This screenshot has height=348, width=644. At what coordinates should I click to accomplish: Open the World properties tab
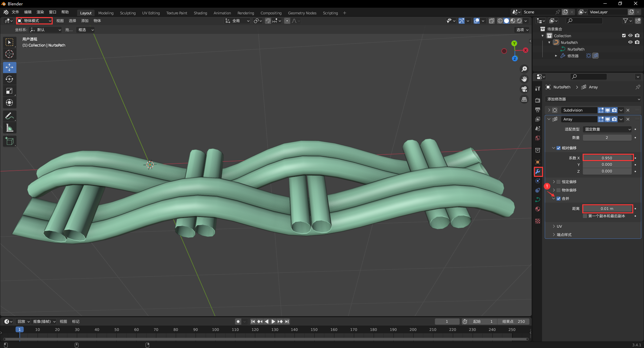(538, 138)
